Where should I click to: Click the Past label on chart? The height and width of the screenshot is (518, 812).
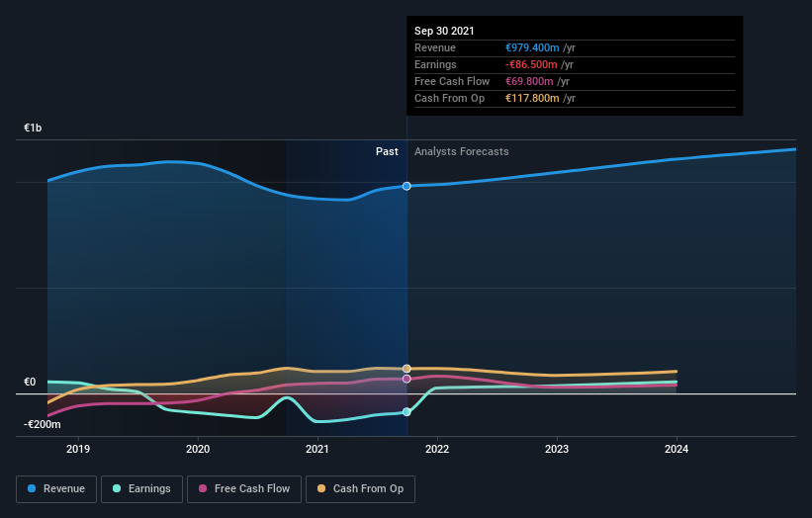(x=387, y=151)
